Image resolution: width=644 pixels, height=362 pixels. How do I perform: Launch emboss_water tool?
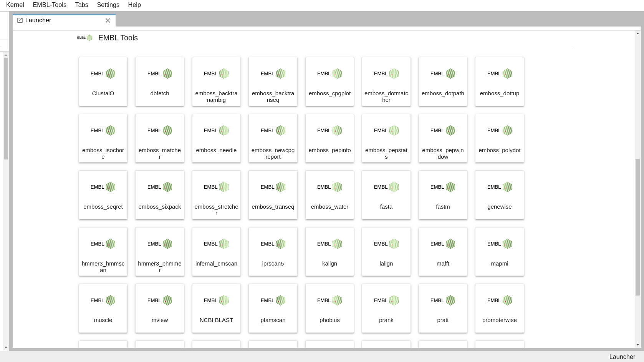[x=329, y=195]
